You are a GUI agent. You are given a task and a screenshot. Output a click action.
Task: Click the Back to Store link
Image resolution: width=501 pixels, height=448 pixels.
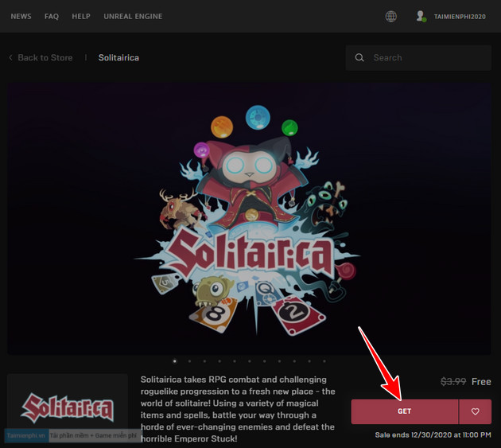tap(45, 58)
